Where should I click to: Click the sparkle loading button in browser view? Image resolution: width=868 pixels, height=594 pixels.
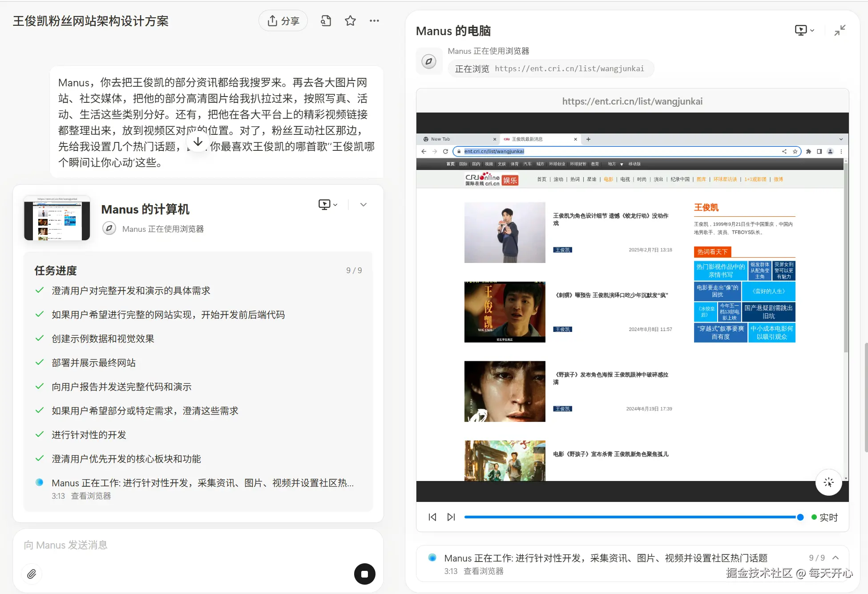(x=828, y=482)
